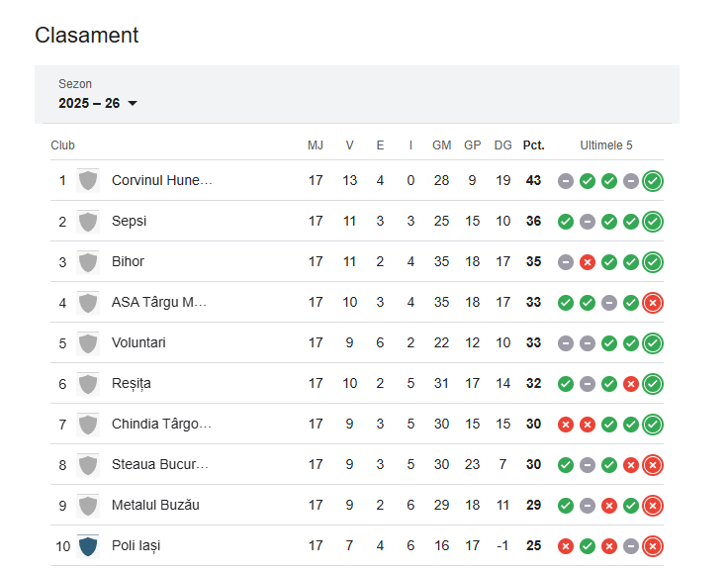Click Reșița's latest win result icon
This screenshot has height=572, width=728.
(x=653, y=384)
